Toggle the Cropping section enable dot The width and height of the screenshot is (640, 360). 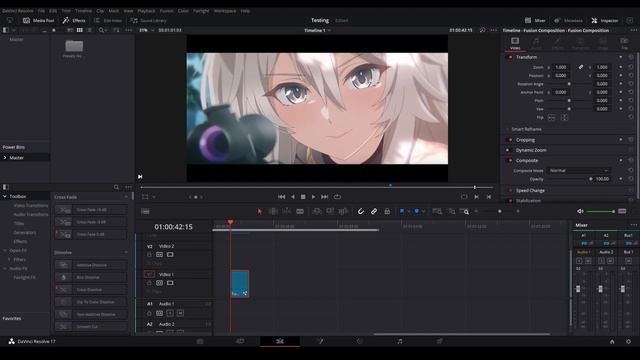pyautogui.click(x=510, y=140)
